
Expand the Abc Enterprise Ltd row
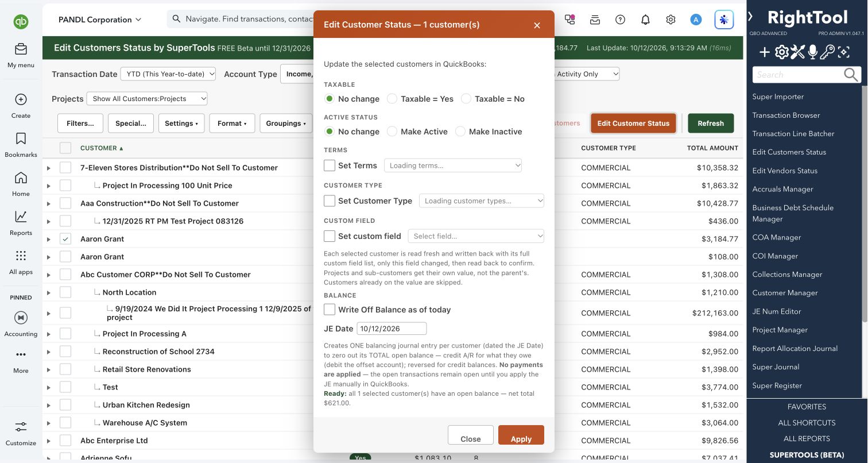49,441
